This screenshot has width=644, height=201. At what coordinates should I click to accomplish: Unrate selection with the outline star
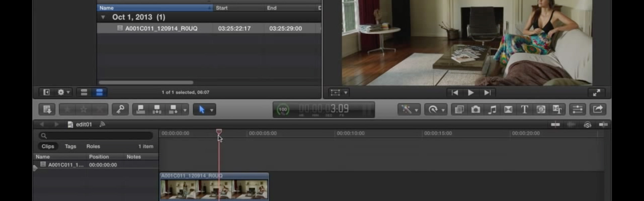point(84,110)
